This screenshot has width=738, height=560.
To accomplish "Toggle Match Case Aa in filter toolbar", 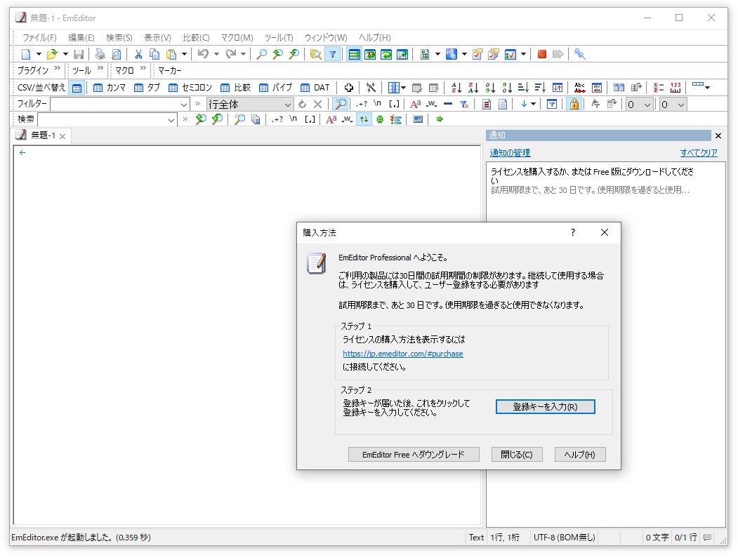I will click(416, 104).
